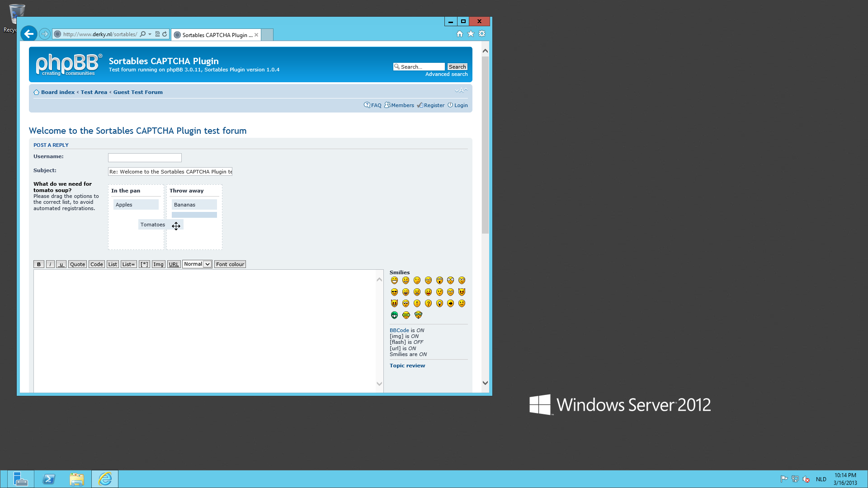Toggle italic BBCode button
Viewport: 868px width, 488px height.
50,264
